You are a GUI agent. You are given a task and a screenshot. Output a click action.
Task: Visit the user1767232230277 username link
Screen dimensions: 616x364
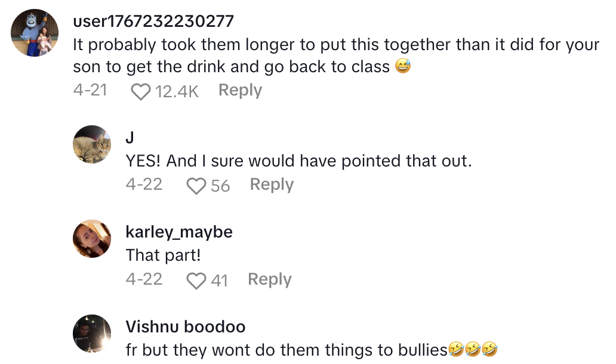click(x=153, y=22)
